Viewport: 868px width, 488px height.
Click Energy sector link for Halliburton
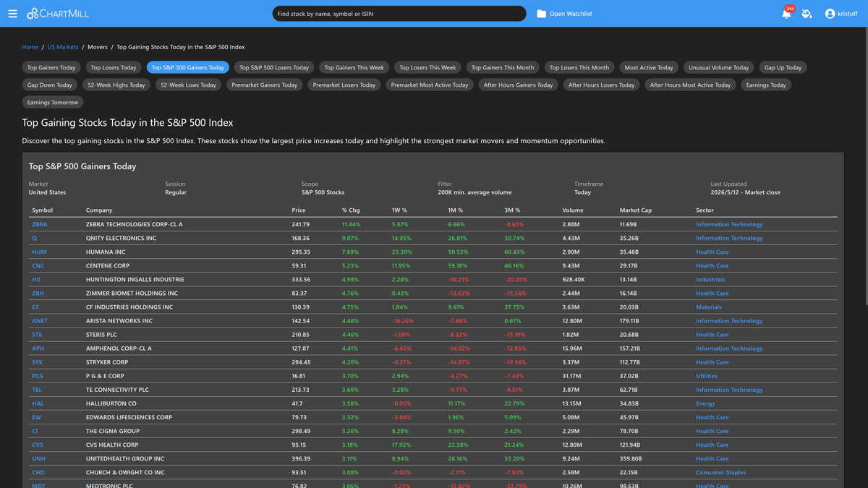coord(705,403)
